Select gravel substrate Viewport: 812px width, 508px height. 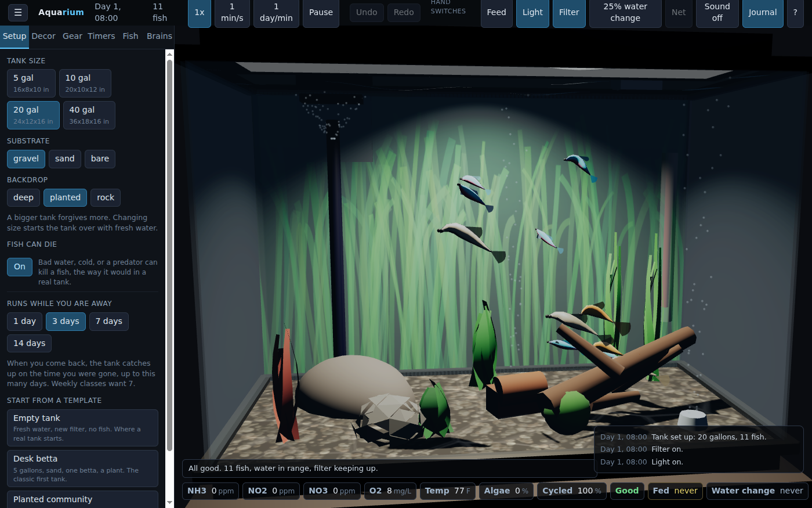click(x=26, y=158)
